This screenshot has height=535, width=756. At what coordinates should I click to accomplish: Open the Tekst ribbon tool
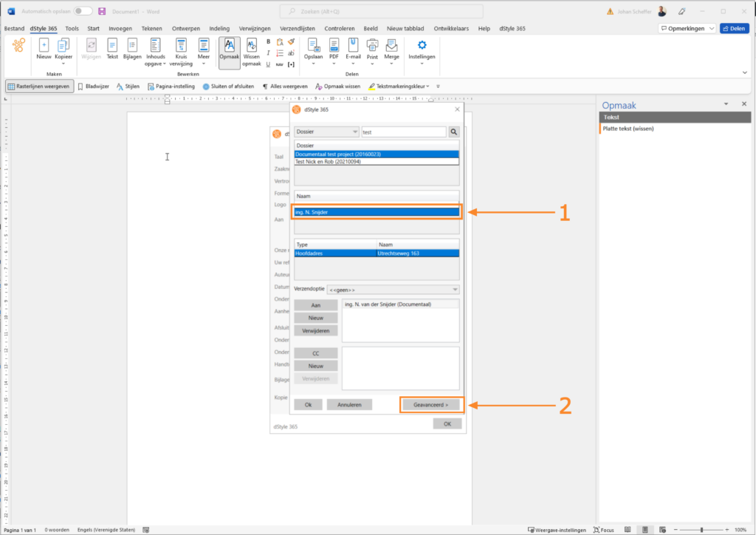click(112, 50)
